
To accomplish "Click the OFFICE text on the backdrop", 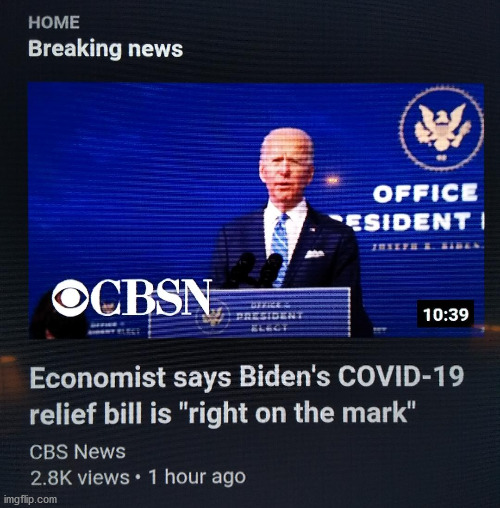I will [425, 193].
